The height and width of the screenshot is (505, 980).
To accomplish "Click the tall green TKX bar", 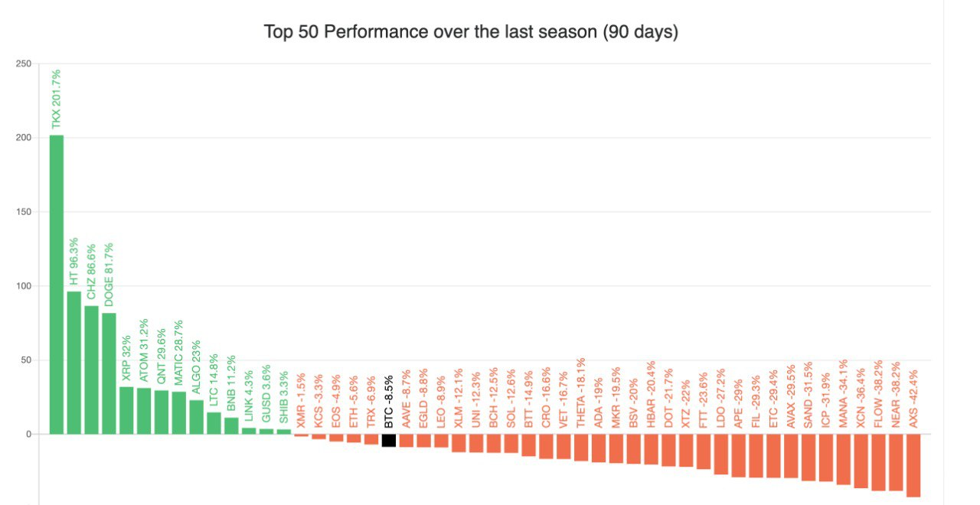I will (57, 285).
